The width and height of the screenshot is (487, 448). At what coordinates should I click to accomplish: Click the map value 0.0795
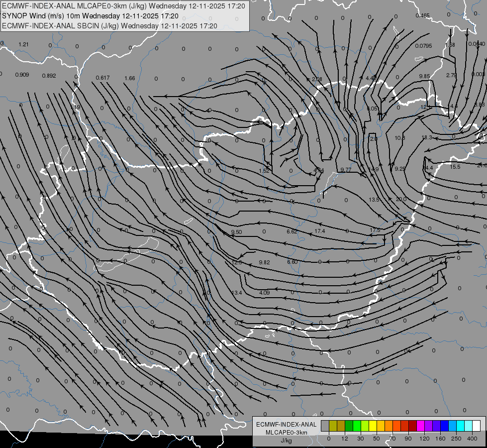point(424,46)
